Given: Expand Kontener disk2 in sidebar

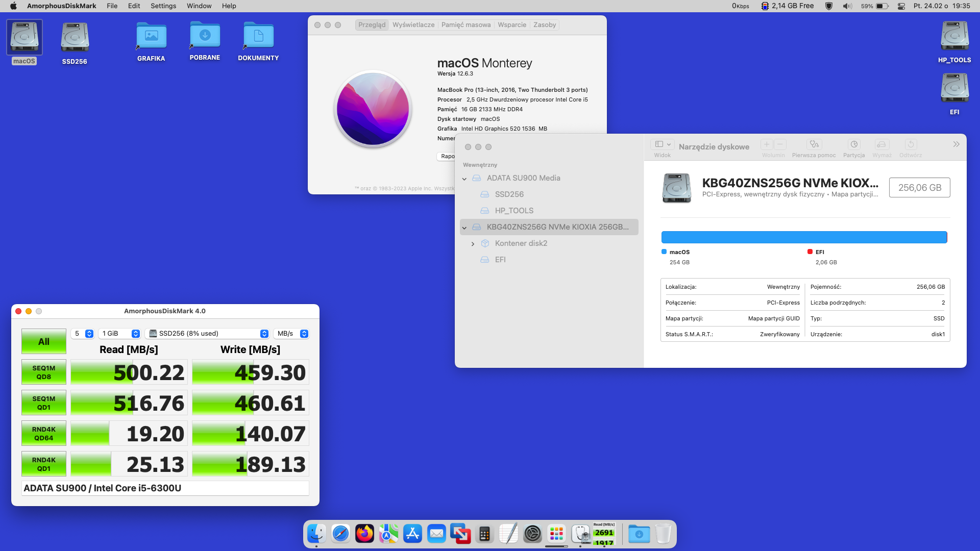Looking at the screenshot, I should coord(473,244).
